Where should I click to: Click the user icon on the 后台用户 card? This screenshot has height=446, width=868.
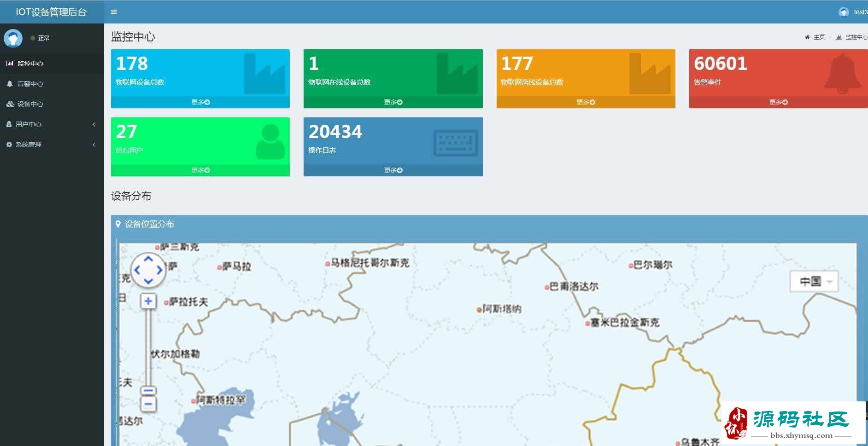tap(270, 142)
